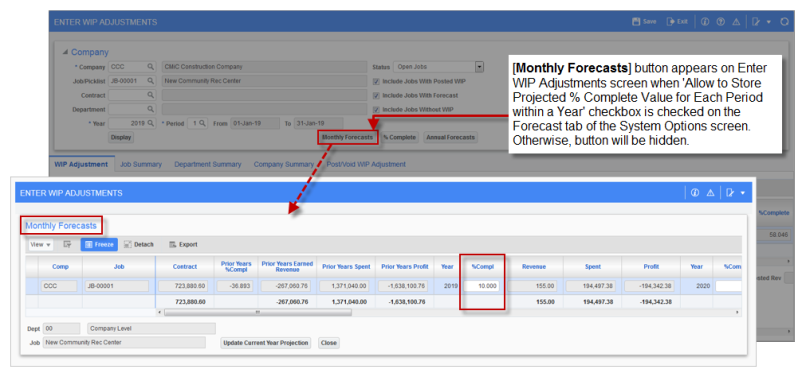Click the table cell showing 723,880.60 in CCC row
The image size is (802, 373).
click(184, 286)
